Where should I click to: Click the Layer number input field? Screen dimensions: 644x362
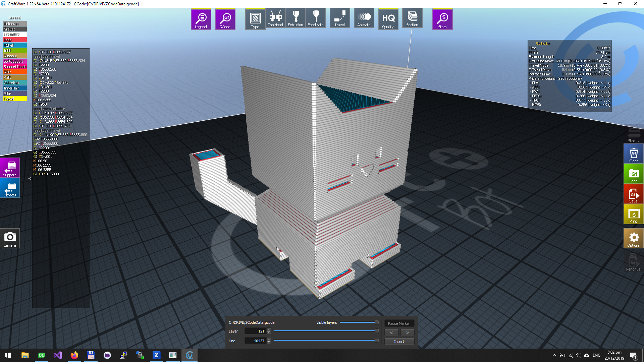pos(256,331)
